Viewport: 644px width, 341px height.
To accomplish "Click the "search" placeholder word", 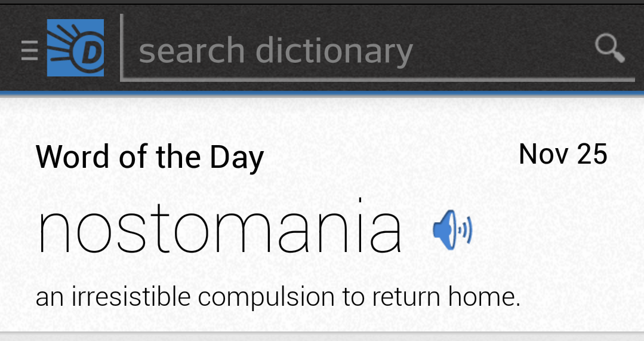I will [192, 51].
